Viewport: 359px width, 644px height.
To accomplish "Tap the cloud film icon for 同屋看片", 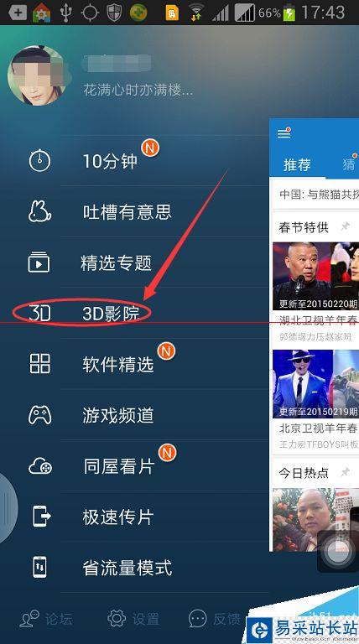I will (40, 466).
